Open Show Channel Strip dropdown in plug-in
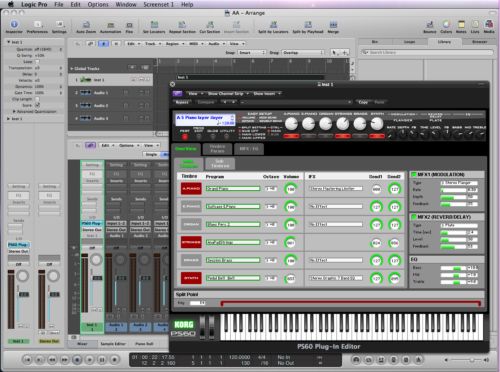The image size is (500, 372). pyautogui.click(x=228, y=94)
